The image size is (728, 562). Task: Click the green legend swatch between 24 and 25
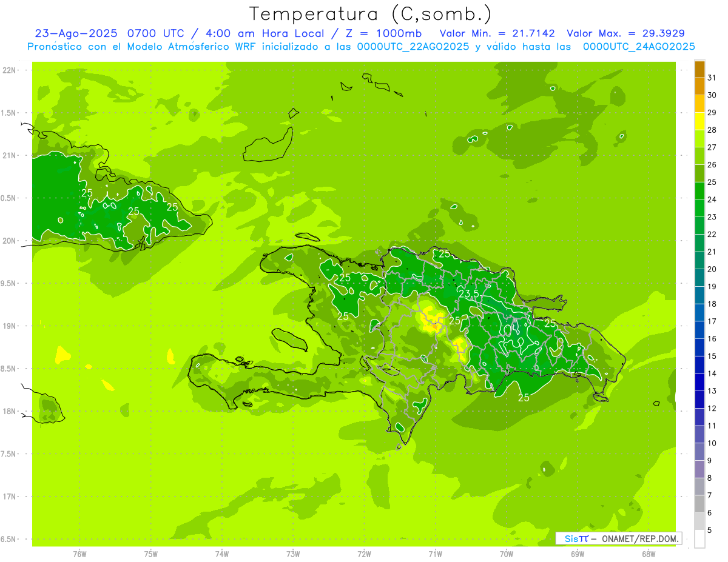(x=699, y=191)
